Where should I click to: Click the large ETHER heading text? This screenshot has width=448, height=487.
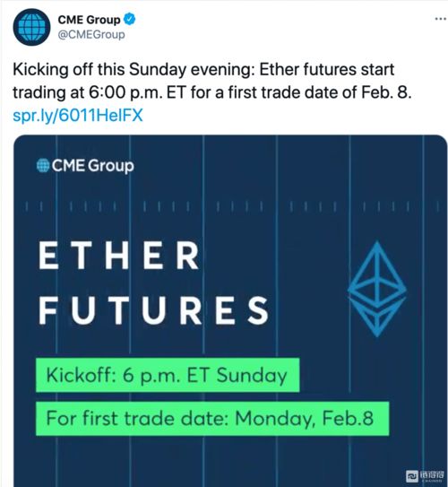click(x=119, y=256)
